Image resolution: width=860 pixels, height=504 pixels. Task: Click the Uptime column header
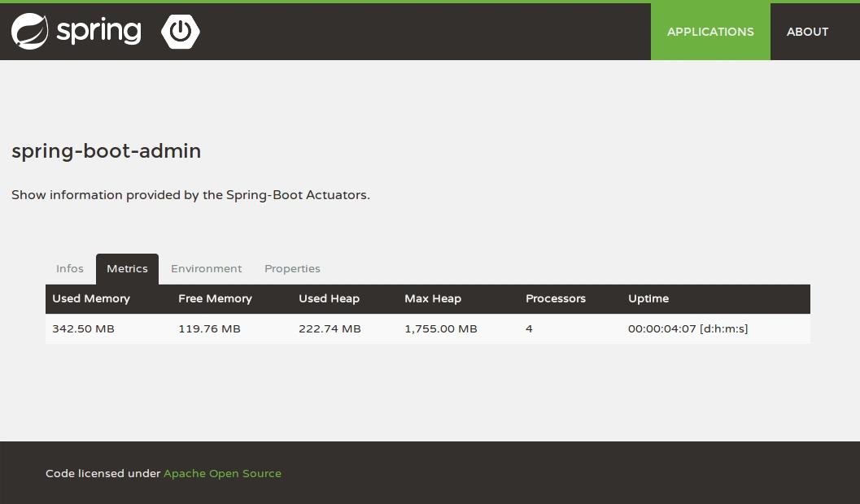(648, 299)
